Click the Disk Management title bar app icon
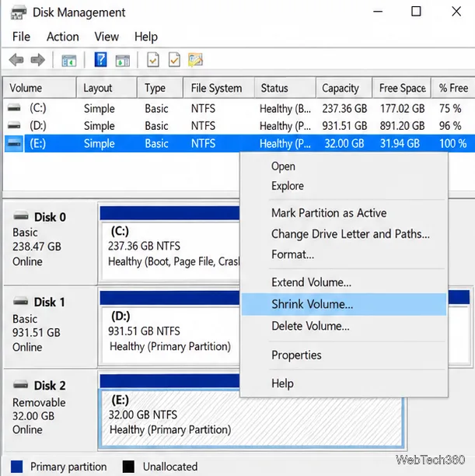The height and width of the screenshot is (476, 475). 18,12
